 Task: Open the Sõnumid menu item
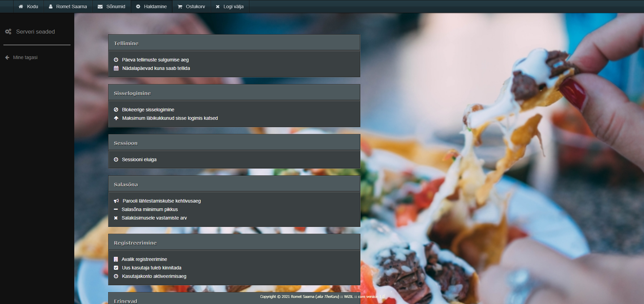112,6
